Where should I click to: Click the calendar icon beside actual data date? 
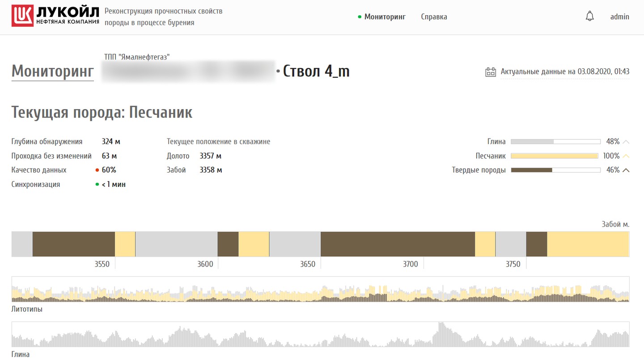491,72
